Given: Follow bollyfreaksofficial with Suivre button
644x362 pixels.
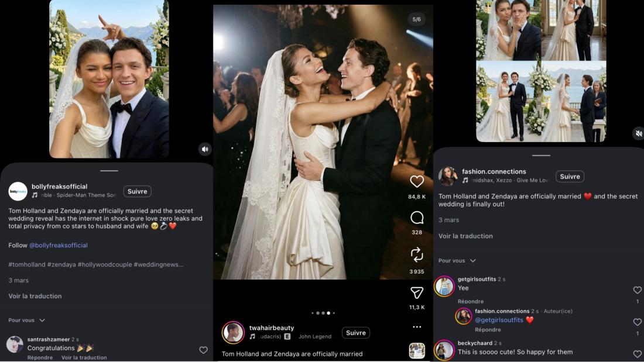Looking at the screenshot, I should point(138,191).
